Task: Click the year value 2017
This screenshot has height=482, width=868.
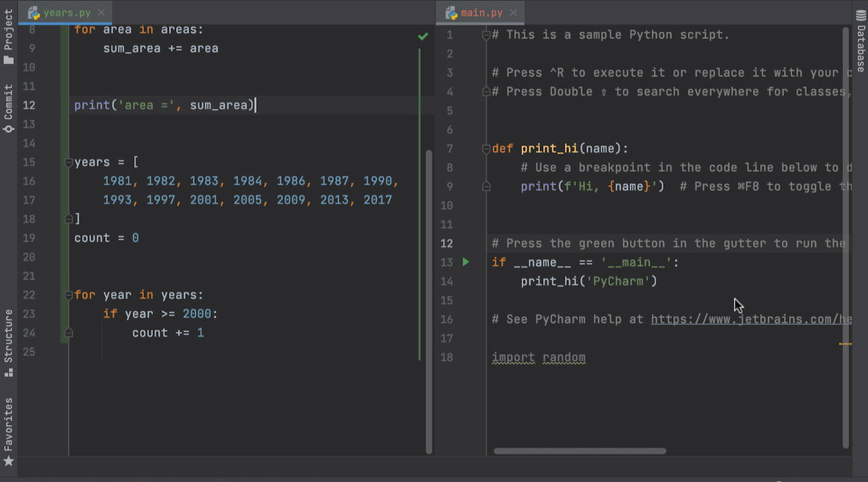Action: point(378,200)
